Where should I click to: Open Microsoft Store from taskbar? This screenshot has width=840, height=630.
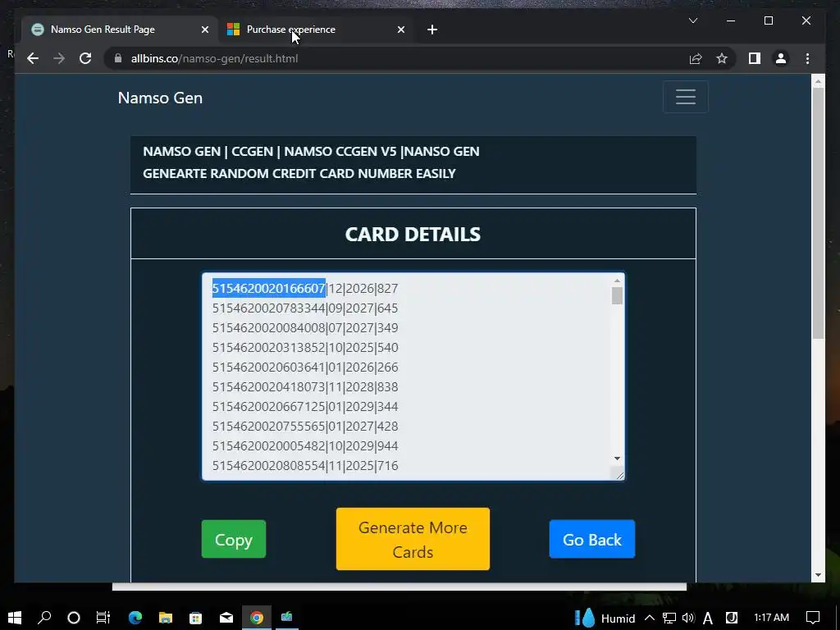(195, 618)
